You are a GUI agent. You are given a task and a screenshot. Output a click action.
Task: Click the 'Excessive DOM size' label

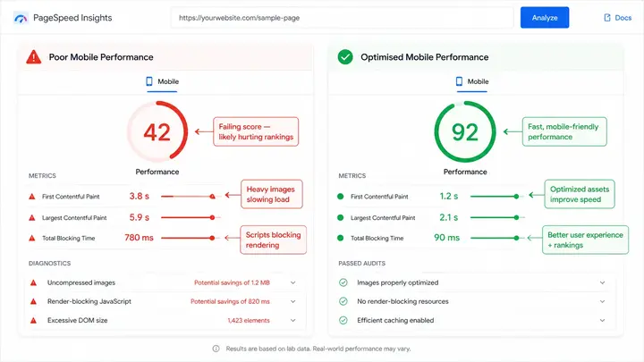tap(77, 321)
